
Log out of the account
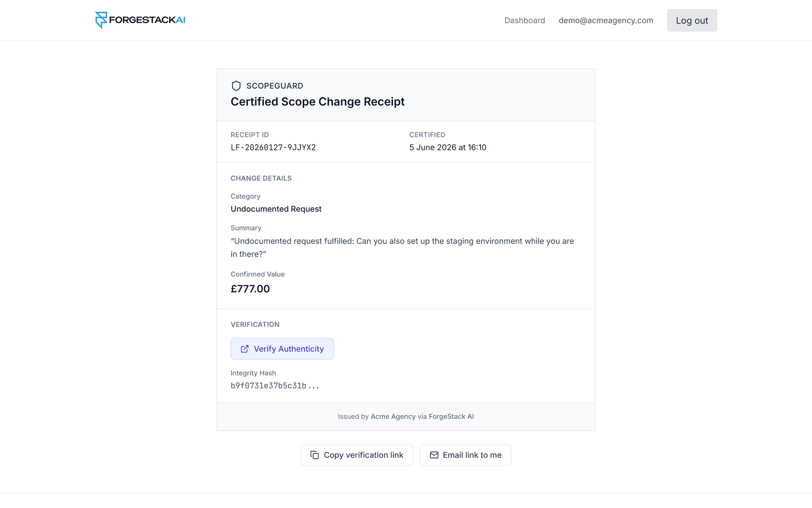pyautogui.click(x=692, y=20)
